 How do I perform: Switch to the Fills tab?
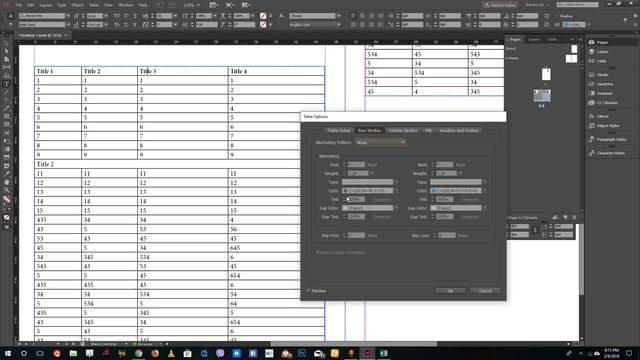click(x=429, y=131)
